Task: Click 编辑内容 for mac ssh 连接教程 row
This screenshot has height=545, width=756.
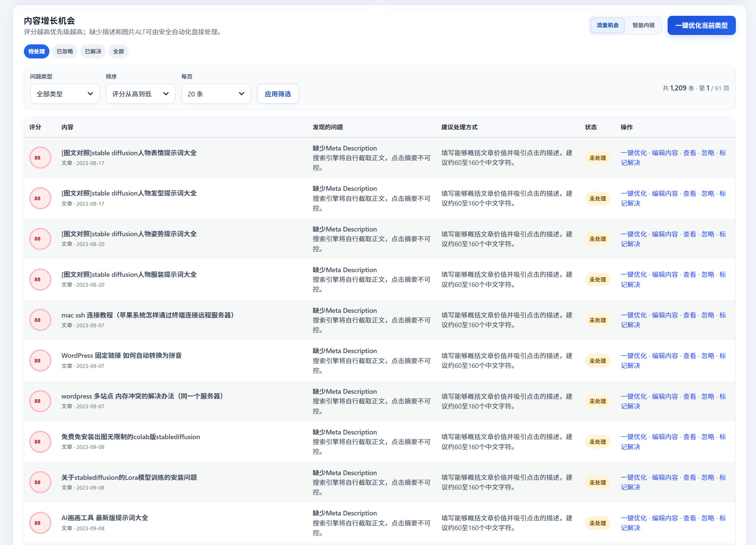Action: (665, 315)
